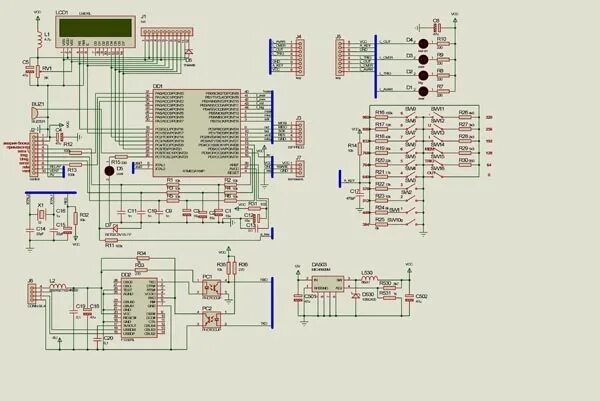Select LED D1

[x=423, y=91]
